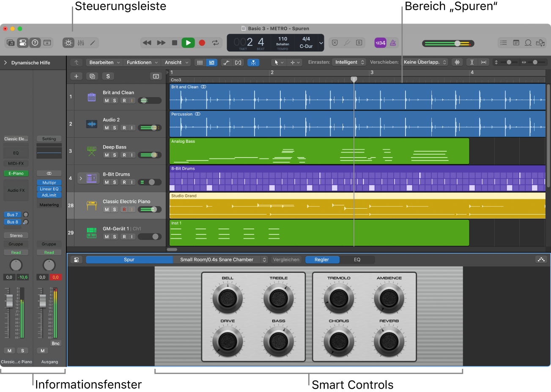Open the Small Room/0.4s Snare Chamber popup

(220, 260)
